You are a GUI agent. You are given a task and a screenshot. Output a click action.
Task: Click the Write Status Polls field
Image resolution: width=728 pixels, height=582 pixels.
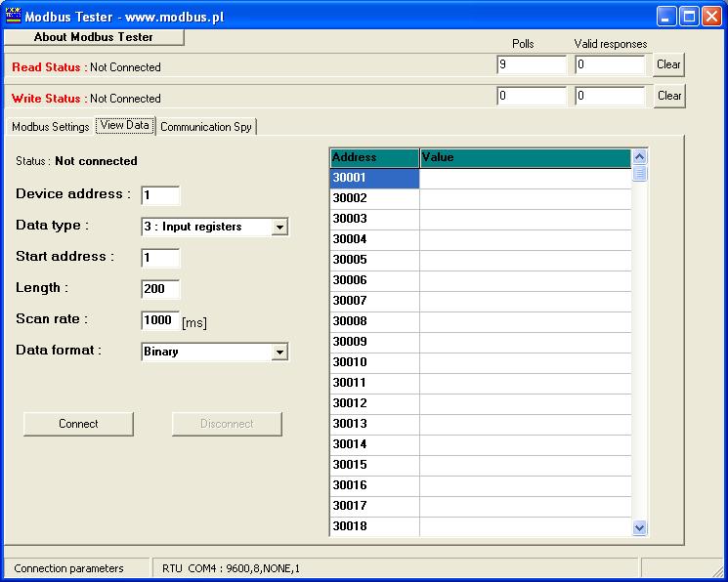click(x=532, y=96)
